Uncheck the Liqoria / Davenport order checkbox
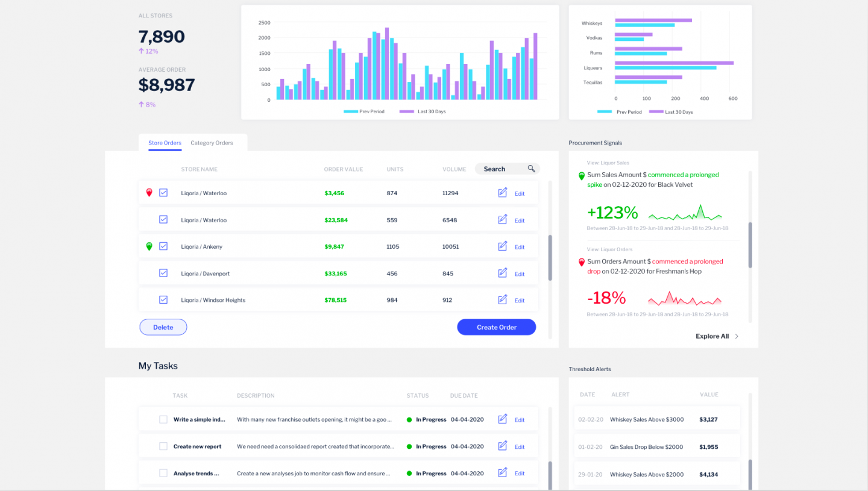Image resolution: width=868 pixels, height=491 pixels. pyautogui.click(x=163, y=273)
